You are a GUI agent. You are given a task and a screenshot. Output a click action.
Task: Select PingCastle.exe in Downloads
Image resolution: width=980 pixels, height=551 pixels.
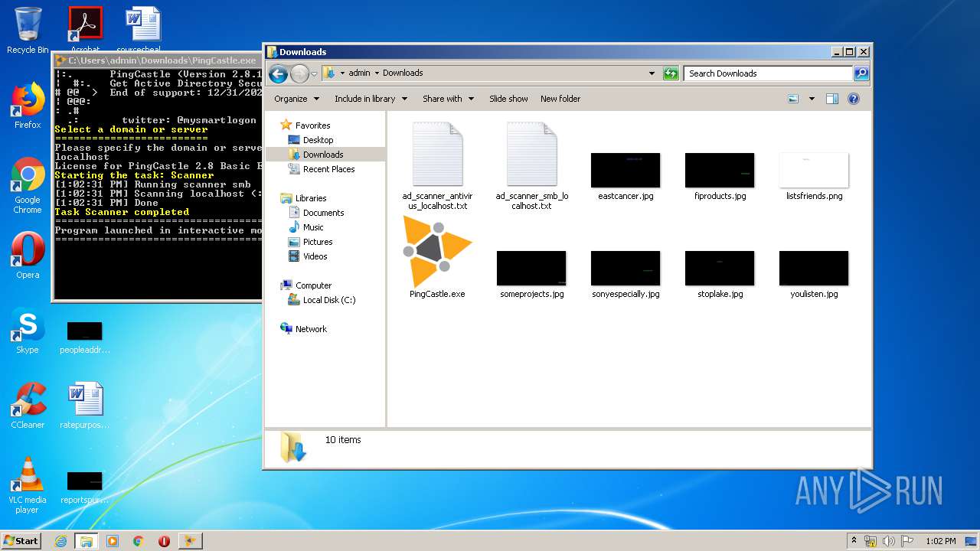(437, 257)
